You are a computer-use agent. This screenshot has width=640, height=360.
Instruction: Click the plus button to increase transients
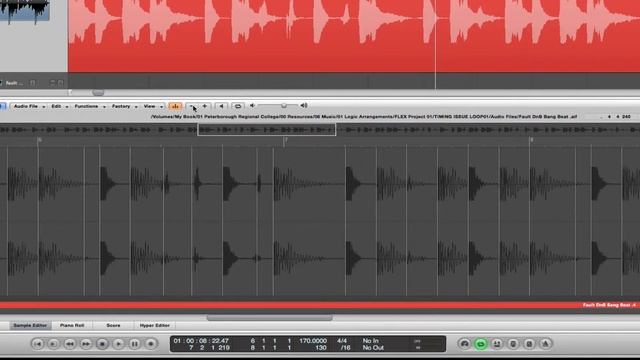coord(204,106)
